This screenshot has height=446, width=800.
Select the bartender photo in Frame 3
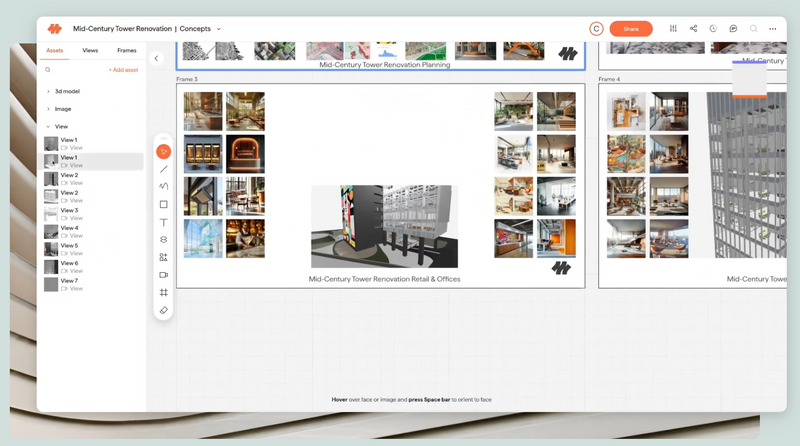[245, 238]
